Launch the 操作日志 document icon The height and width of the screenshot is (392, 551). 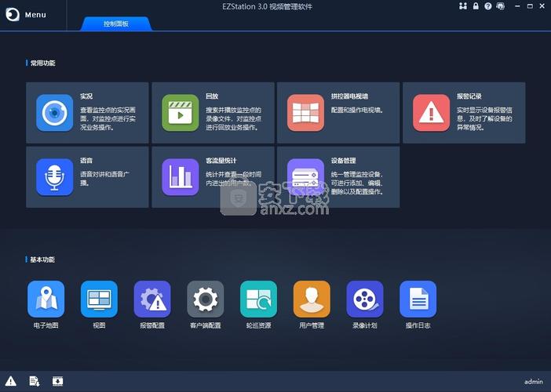(x=418, y=299)
